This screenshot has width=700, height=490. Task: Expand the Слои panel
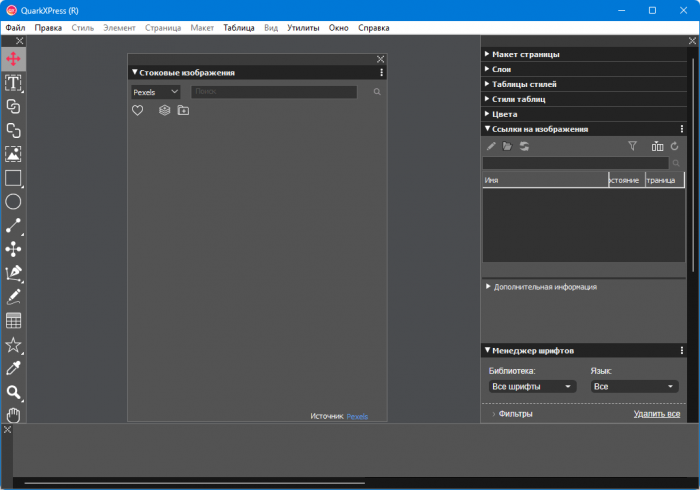(x=501, y=69)
